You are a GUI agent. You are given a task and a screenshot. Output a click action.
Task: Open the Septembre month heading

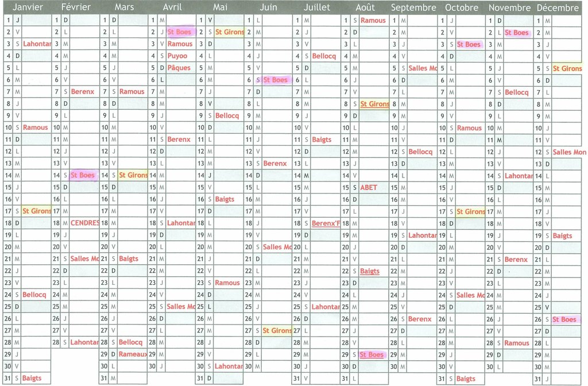(413, 7)
